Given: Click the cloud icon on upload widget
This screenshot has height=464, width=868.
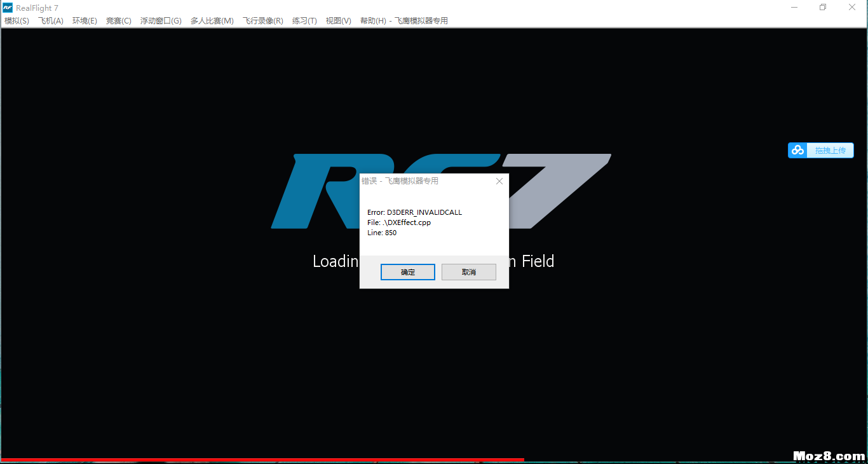Looking at the screenshot, I should [798, 150].
